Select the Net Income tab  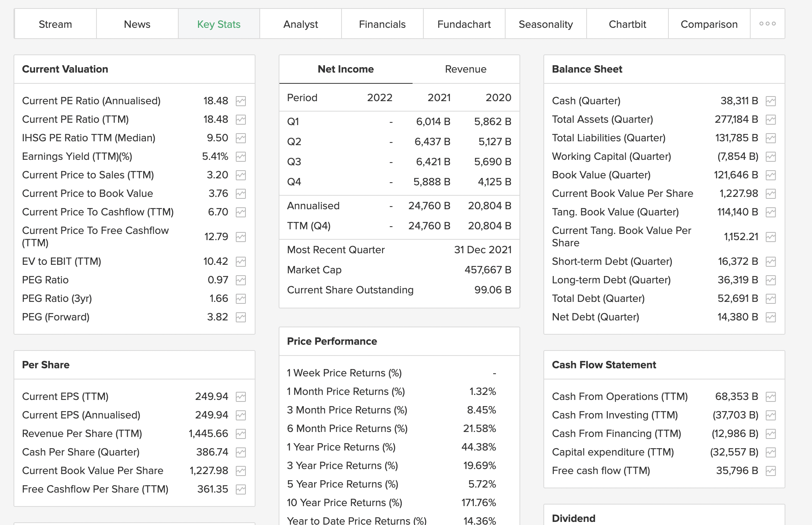click(x=345, y=69)
